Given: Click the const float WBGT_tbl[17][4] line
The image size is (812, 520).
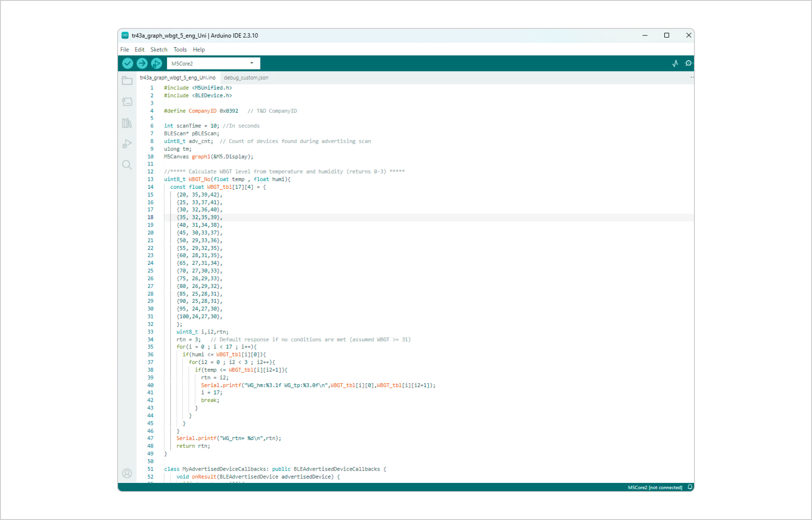Looking at the screenshot, I should [218, 187].
